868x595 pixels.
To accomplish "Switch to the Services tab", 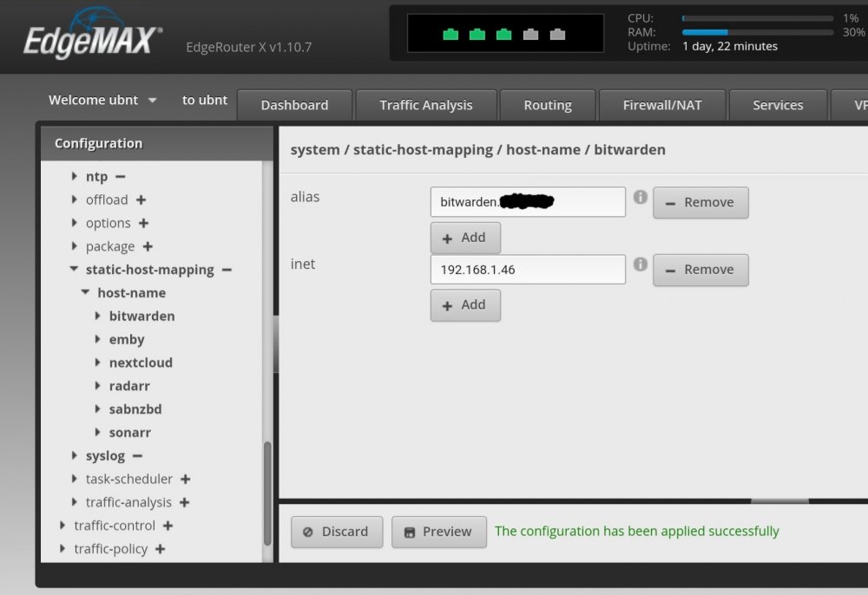I will tap(778, 105).
